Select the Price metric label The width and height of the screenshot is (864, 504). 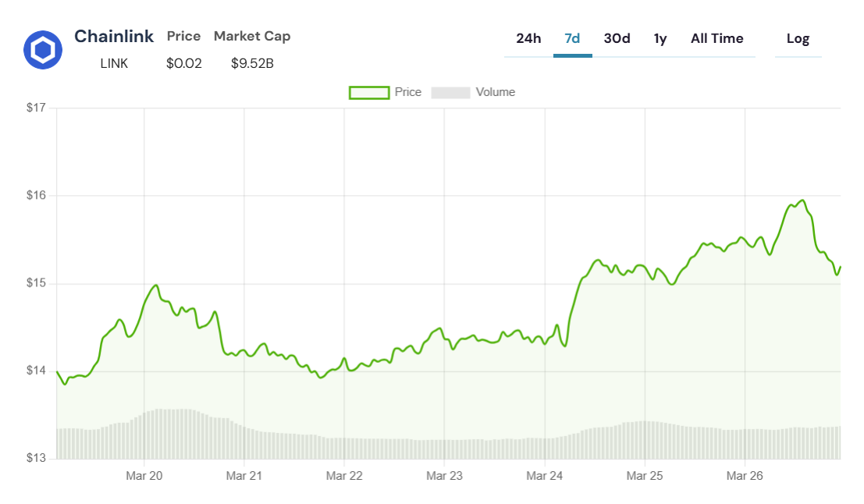pos(183,37)
